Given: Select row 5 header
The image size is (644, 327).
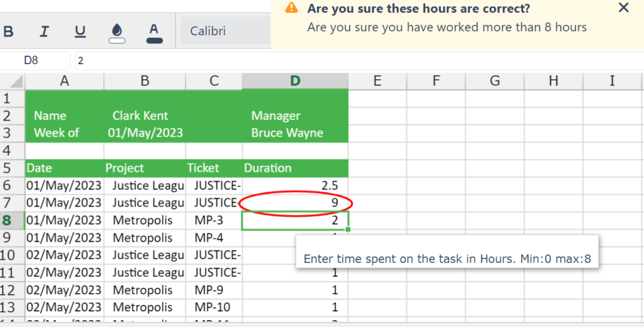Looking at the screenshot, I should point(13,168).
